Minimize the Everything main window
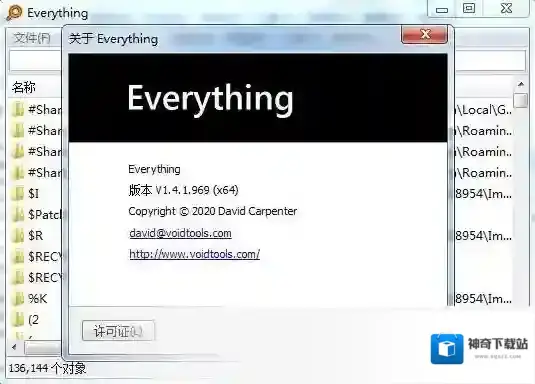The image size is (535, 384). coord(442,9)
